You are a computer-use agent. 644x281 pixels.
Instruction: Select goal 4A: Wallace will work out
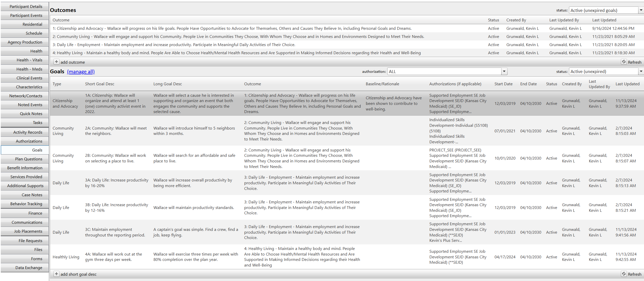(x=347, y=257)
